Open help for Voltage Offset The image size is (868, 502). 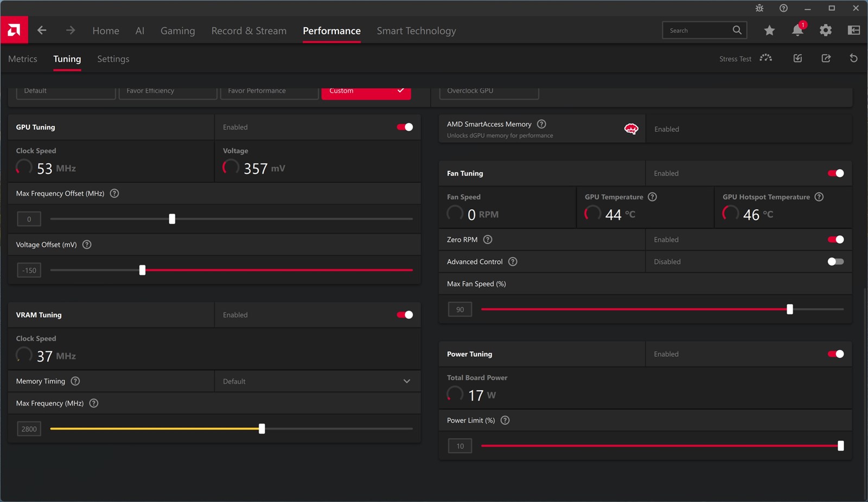coord(87,244)
